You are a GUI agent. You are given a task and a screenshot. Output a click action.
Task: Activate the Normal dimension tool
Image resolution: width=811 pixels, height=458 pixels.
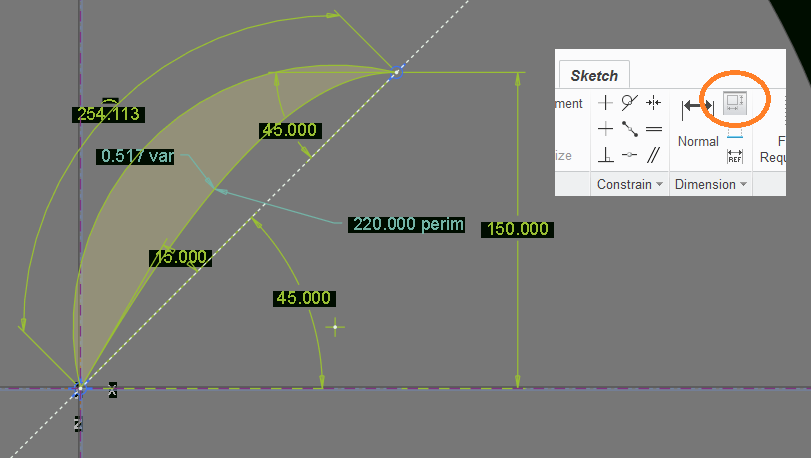(698, 122)
